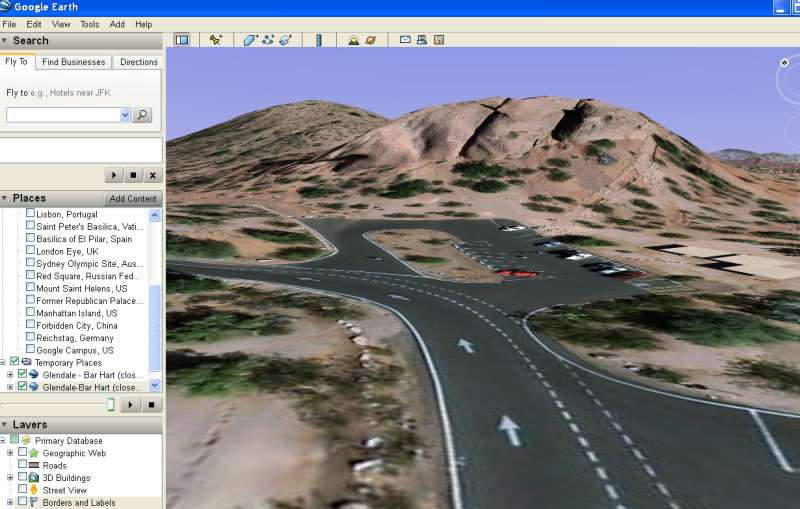Uncheck the Temporary Places checkbox

pos(14,362)
